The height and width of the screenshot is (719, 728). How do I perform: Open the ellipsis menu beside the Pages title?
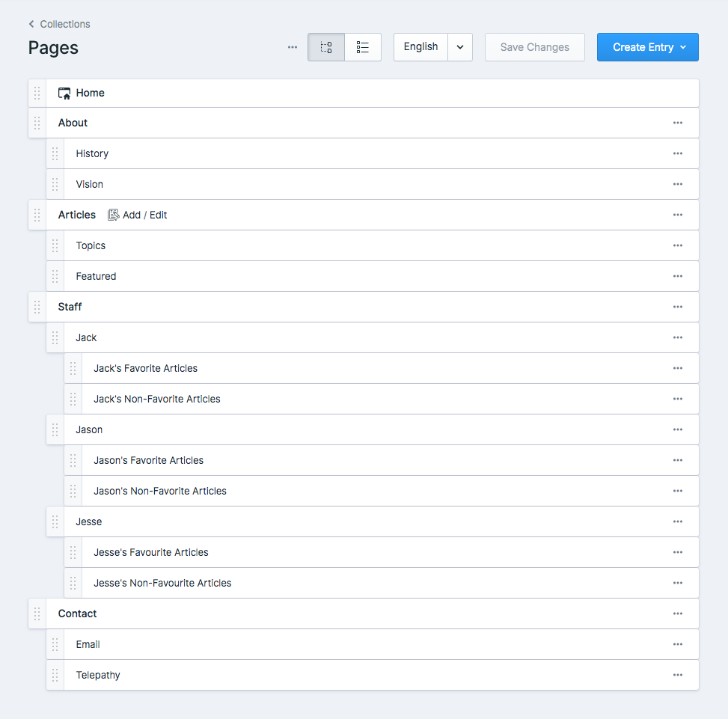tap(293, 46)
